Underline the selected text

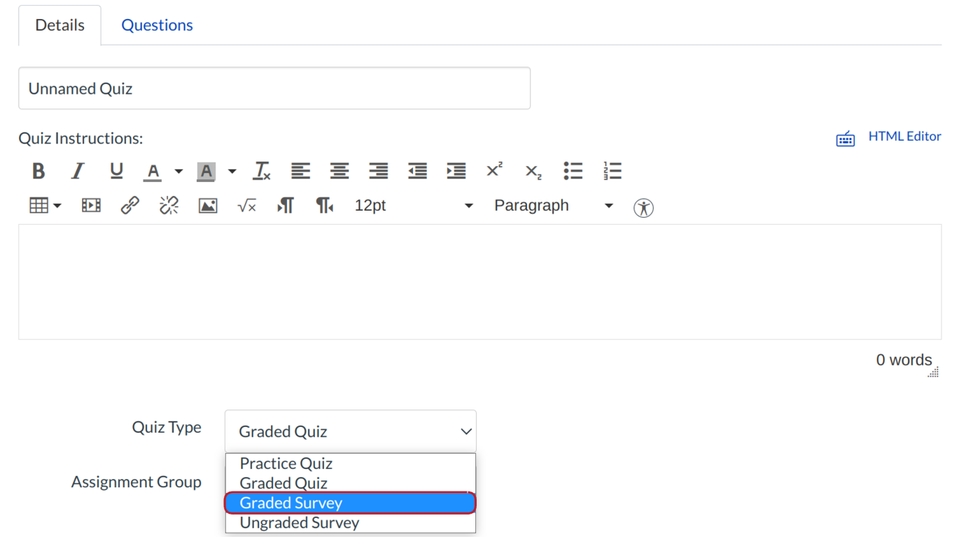116,171
